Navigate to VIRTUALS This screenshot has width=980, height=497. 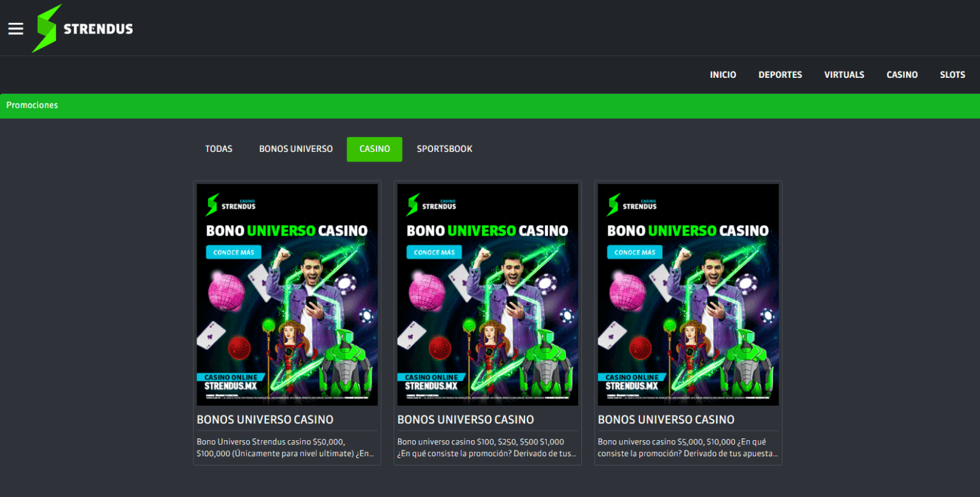pos(844,75)
